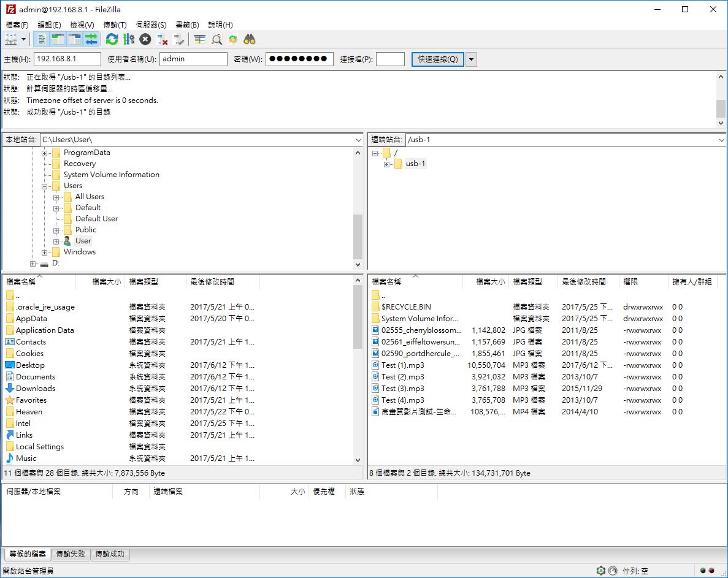This screenshot has width=728, height=578.
Task: Click the 主機 host input field
Action: 67,59
